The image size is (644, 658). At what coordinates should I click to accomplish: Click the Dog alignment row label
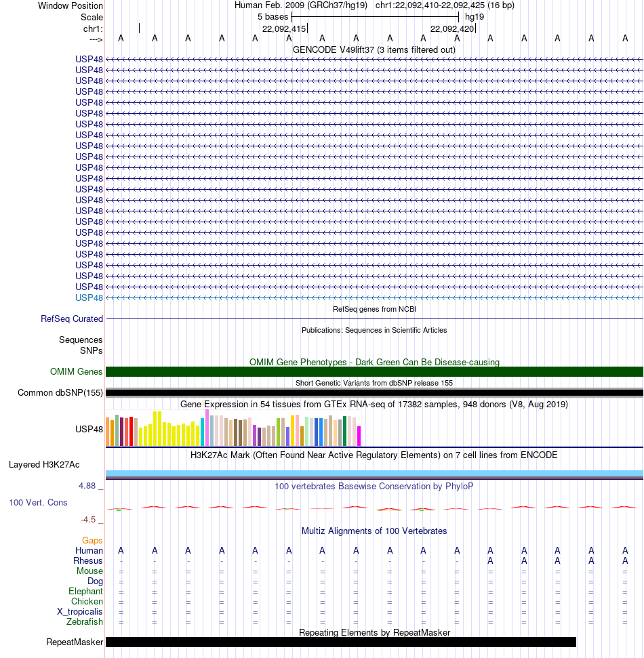(96, 581)
